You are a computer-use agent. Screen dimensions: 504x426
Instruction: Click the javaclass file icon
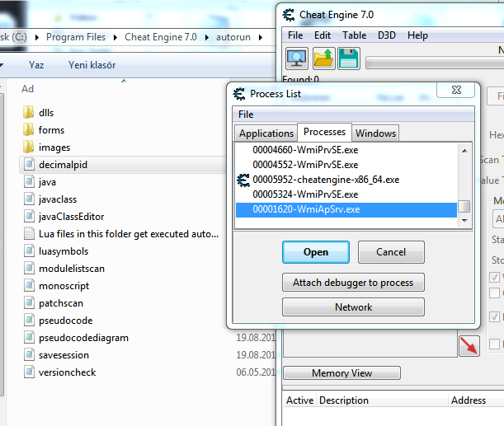(x=29, y=199)
